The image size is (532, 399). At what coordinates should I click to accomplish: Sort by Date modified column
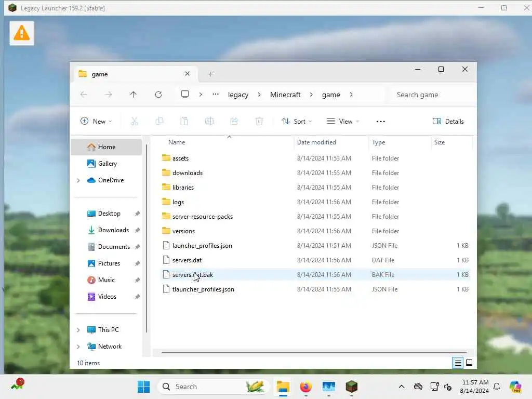click(316, 142)
